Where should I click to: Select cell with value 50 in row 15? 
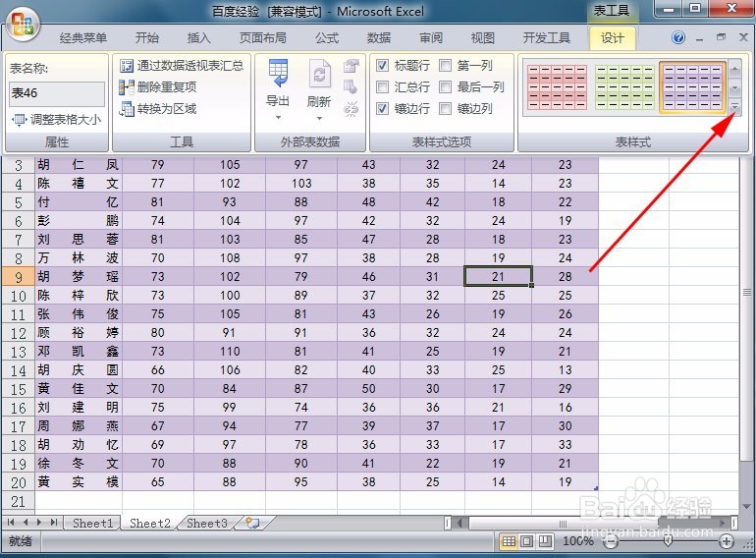pyautogui.click(x=369, y=389)
